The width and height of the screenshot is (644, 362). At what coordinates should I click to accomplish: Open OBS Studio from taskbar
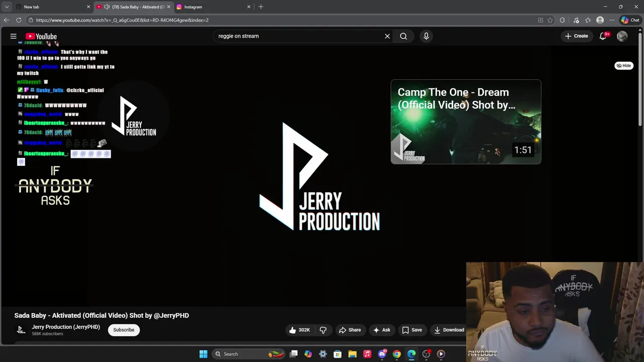point(426,354)
